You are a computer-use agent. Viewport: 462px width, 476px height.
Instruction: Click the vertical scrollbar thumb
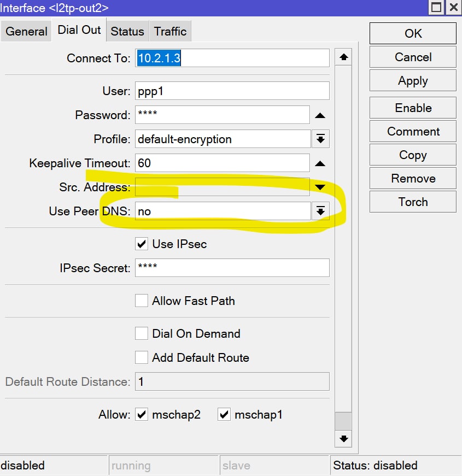[x=343, y=421]
